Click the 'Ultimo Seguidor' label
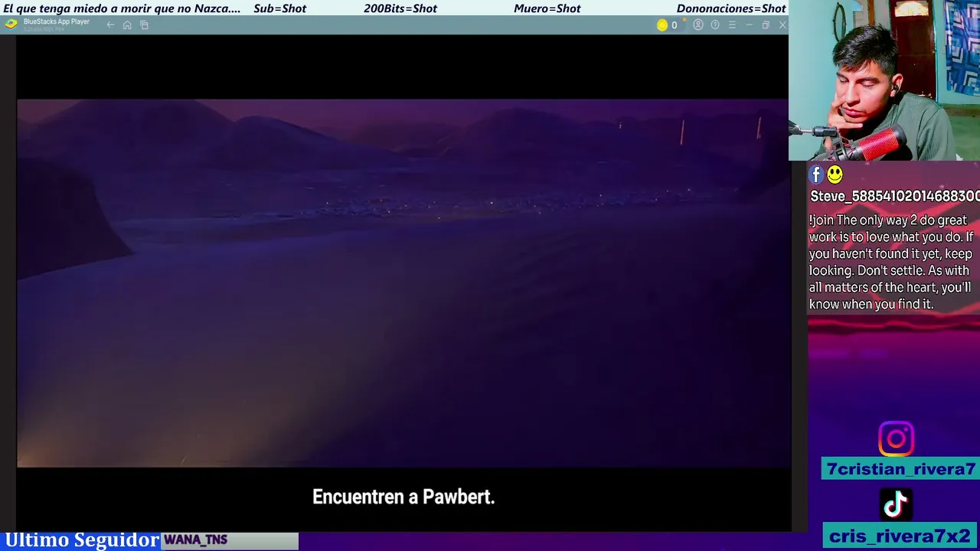980x551 pixels. tap(82, 540)
